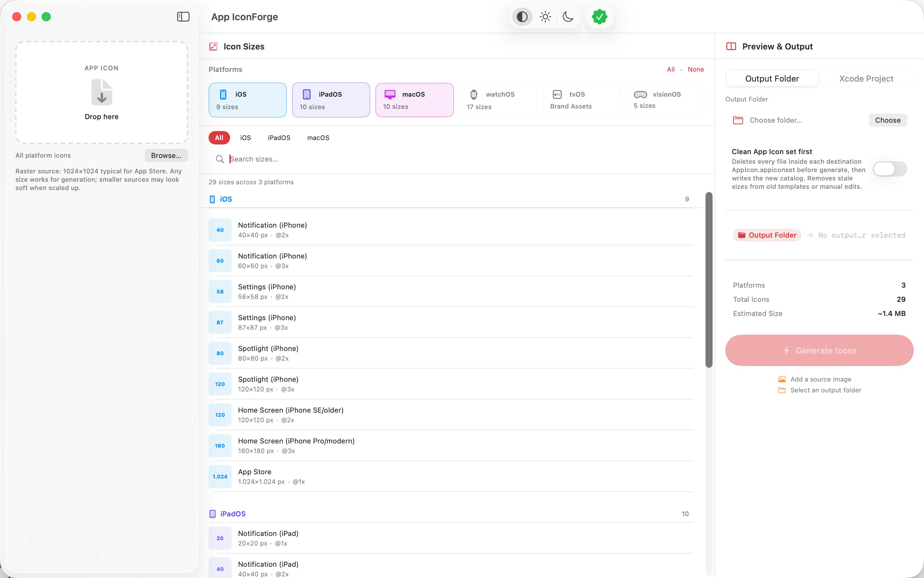
Task: Toggle the macOS platform card
Action: pos(415,100)
